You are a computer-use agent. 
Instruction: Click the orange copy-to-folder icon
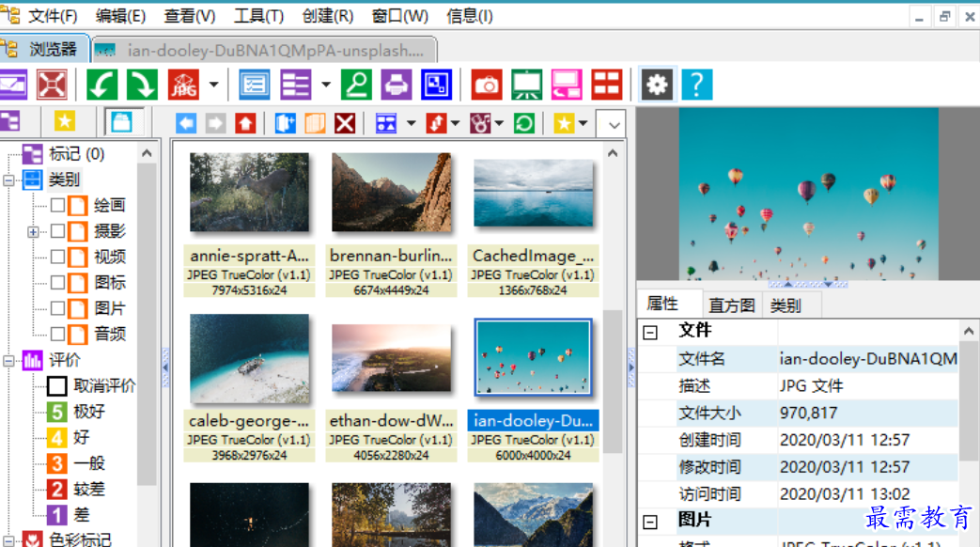pyautogui.click(x=315, y=123)
